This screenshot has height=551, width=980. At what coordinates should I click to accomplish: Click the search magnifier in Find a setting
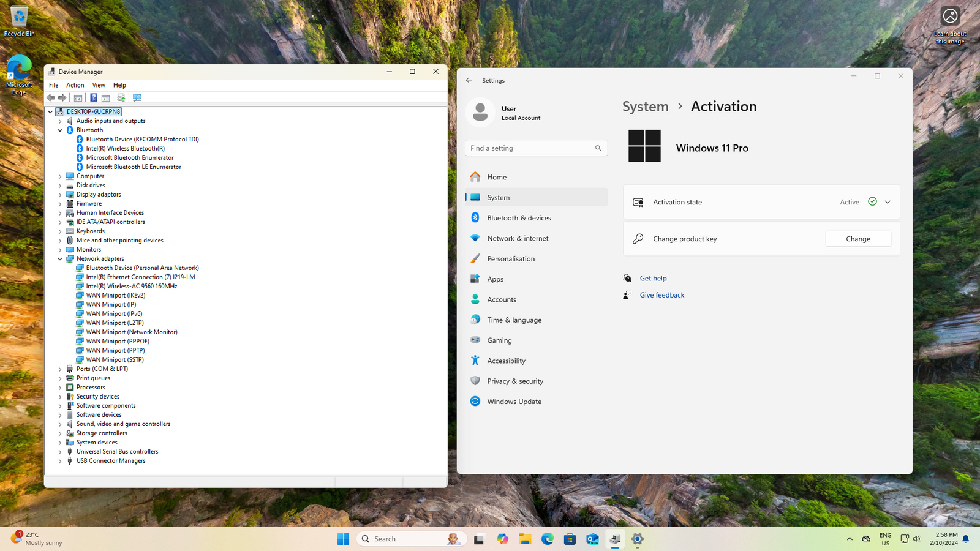(x=598, y=148)
